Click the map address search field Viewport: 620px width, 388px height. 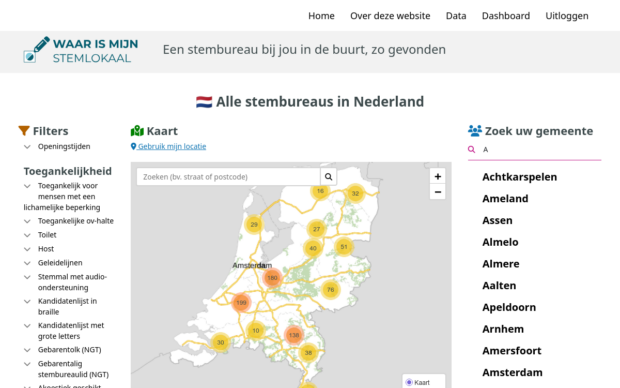pos(228,177)
